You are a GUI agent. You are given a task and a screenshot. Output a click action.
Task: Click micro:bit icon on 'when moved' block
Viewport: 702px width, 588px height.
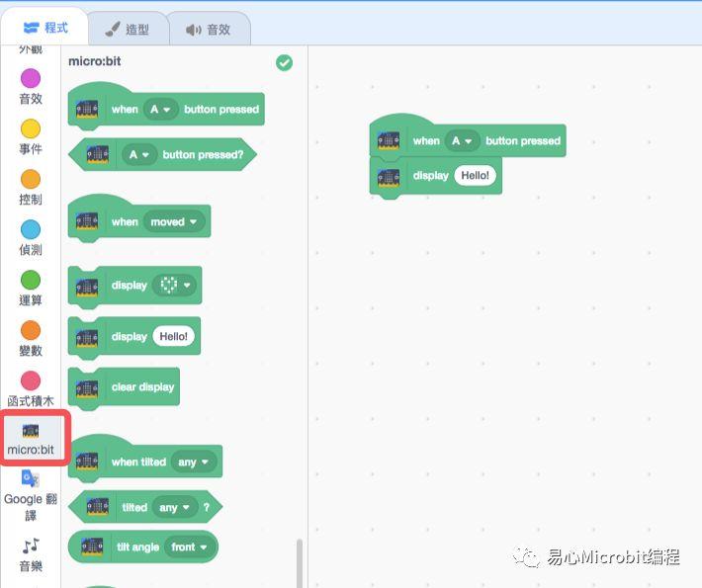coord(87,221)
